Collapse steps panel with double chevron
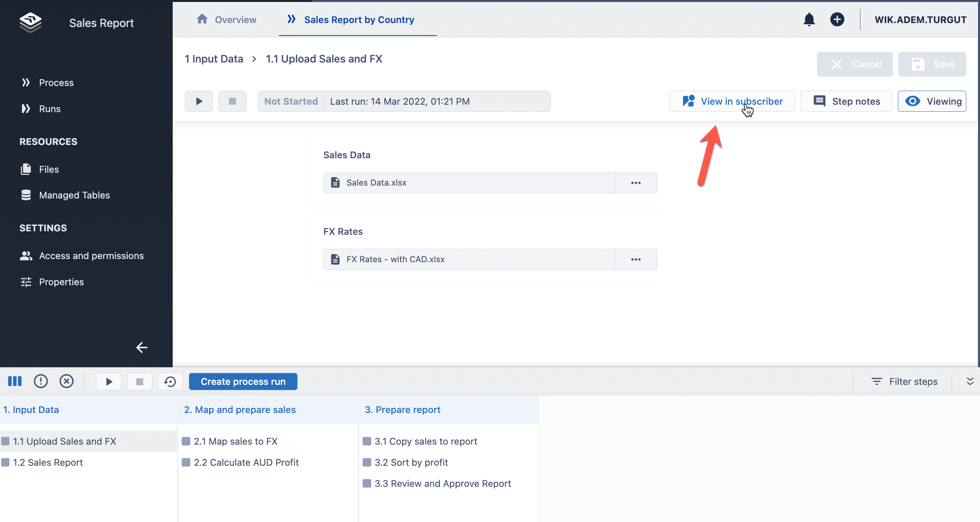The height and width of the screenshot is (522, 980). pos(970,381)
